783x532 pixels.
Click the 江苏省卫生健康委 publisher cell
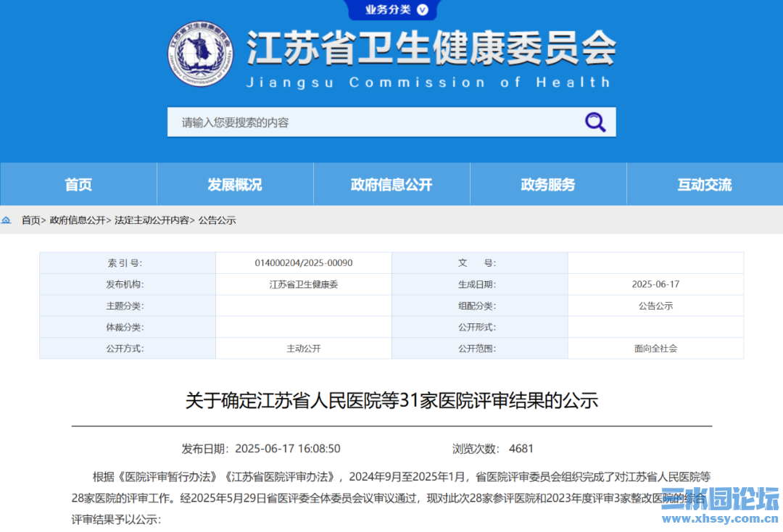[x=304, y=284]
